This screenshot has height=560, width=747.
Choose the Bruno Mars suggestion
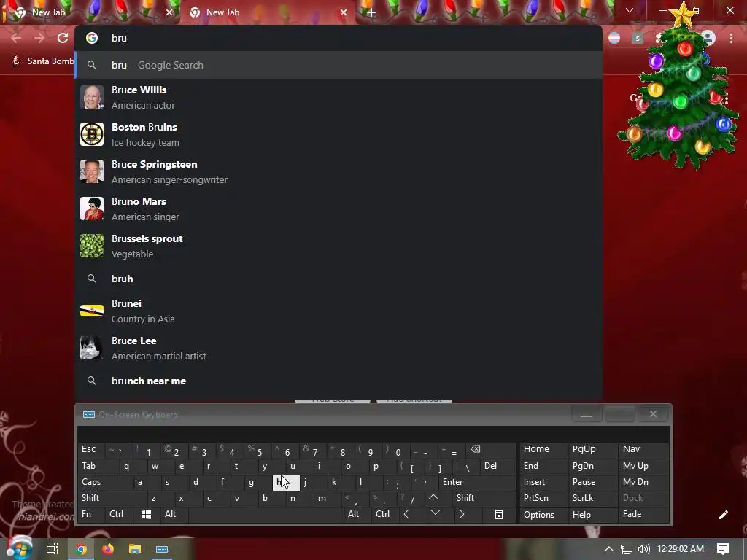338,209
